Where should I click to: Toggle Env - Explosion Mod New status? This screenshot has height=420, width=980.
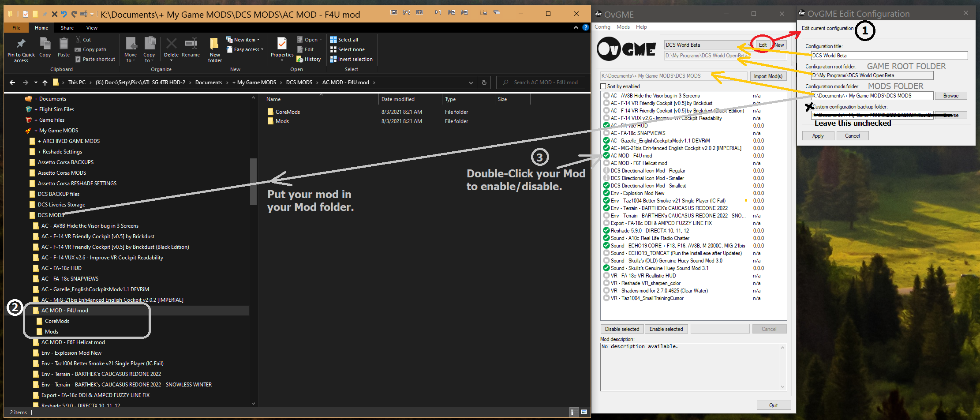(x=606, y=193)
